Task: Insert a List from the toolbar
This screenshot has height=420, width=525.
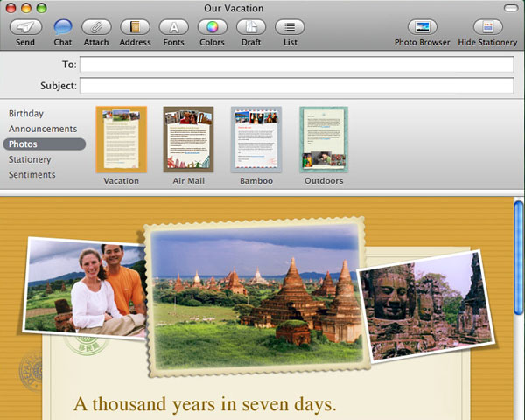Action: pos(290,27)
